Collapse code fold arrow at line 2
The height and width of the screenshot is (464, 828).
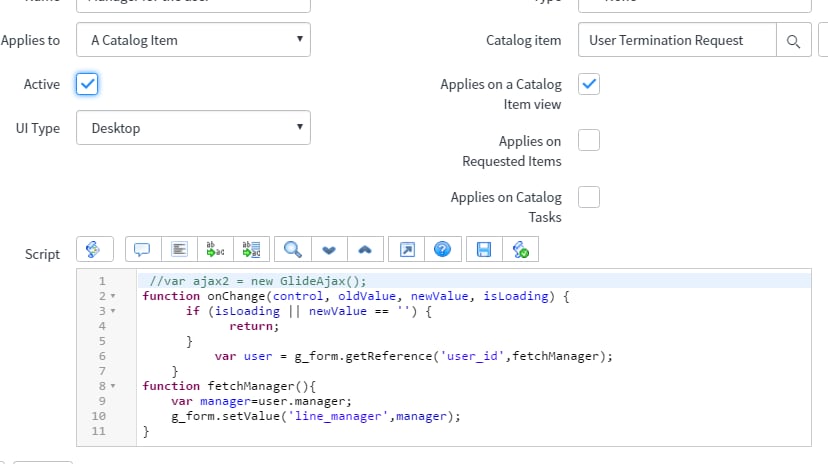113,296
